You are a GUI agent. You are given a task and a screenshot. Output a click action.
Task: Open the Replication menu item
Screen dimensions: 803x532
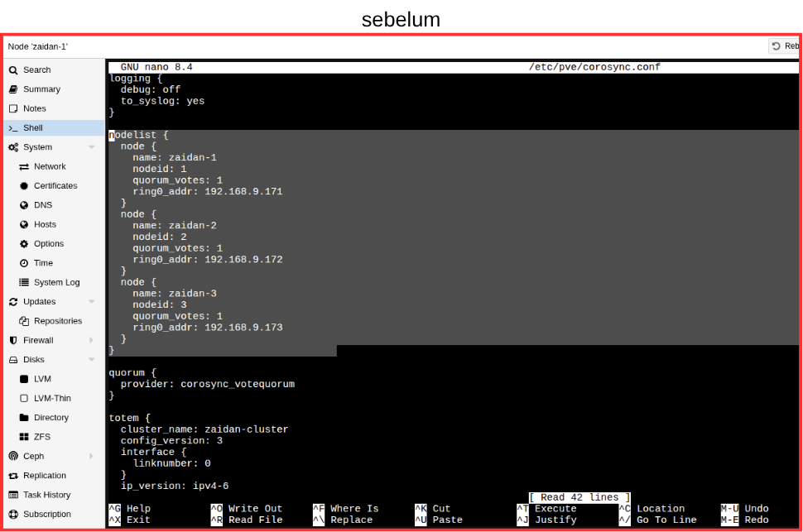(44, 476)
